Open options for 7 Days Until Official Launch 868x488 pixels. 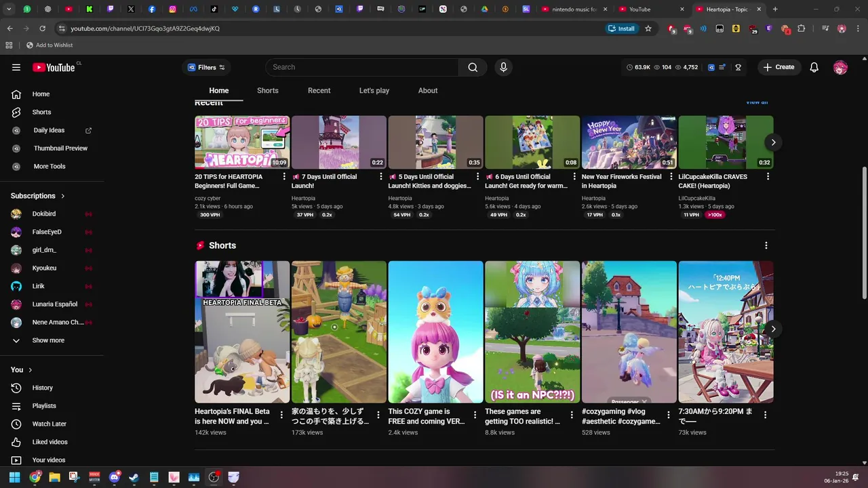click(x=380, y=176)
